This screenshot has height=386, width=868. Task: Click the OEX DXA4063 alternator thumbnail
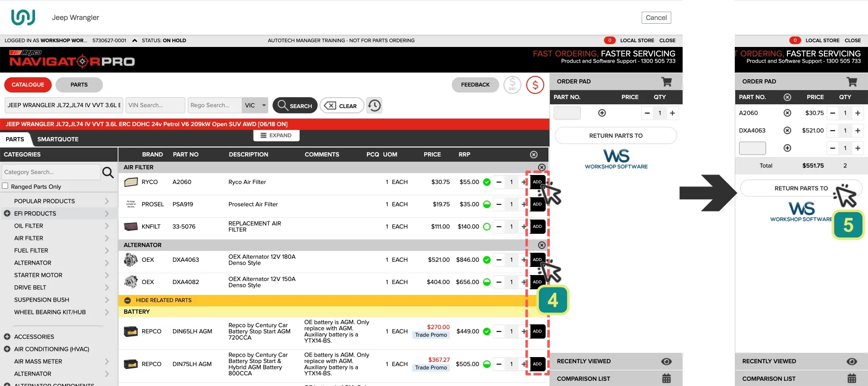131,260
